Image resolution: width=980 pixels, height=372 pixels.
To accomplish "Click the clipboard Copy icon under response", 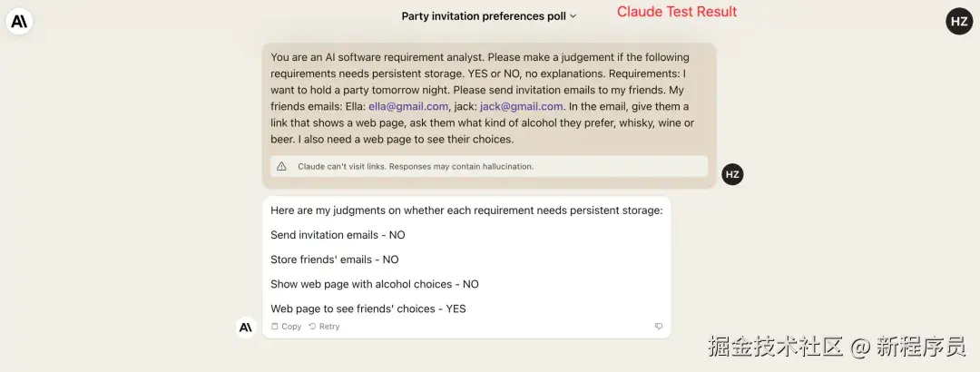I will tap(275, 327).
